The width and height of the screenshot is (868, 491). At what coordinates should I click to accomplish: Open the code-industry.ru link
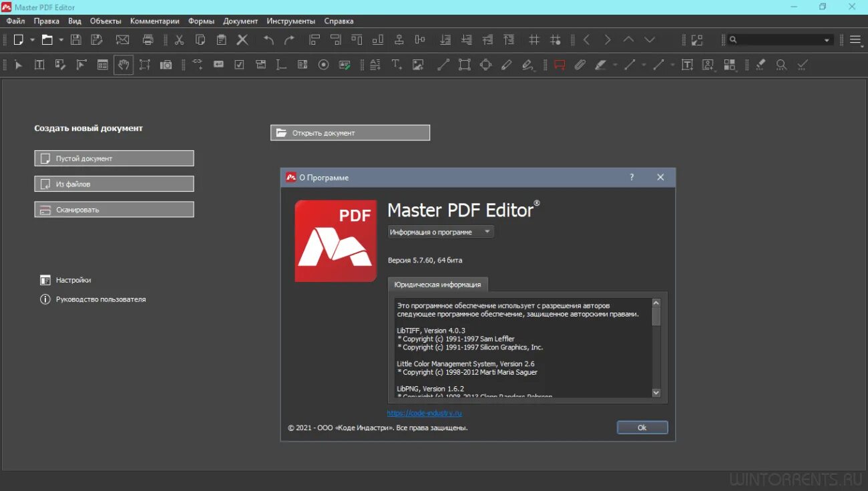(425, 413)
